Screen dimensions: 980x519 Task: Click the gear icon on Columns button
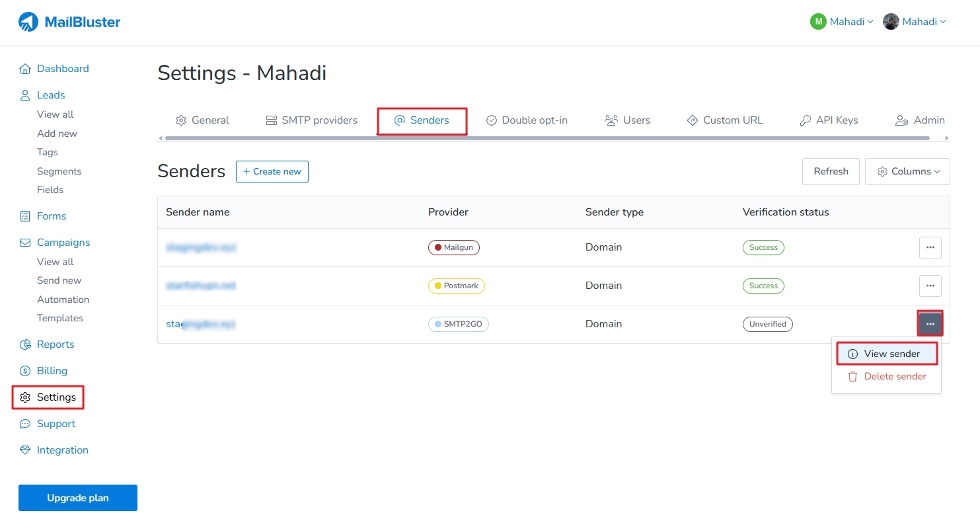(882, 171)
